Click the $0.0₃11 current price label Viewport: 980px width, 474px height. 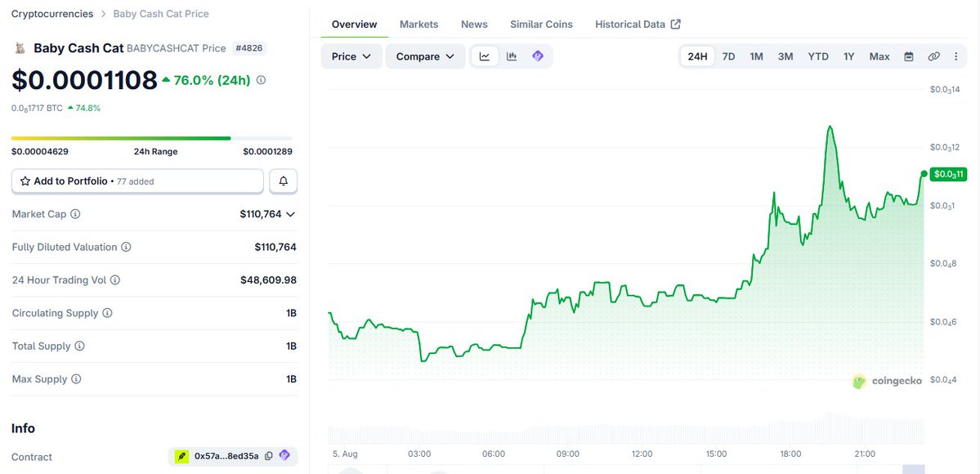click(x=948, y=174)
